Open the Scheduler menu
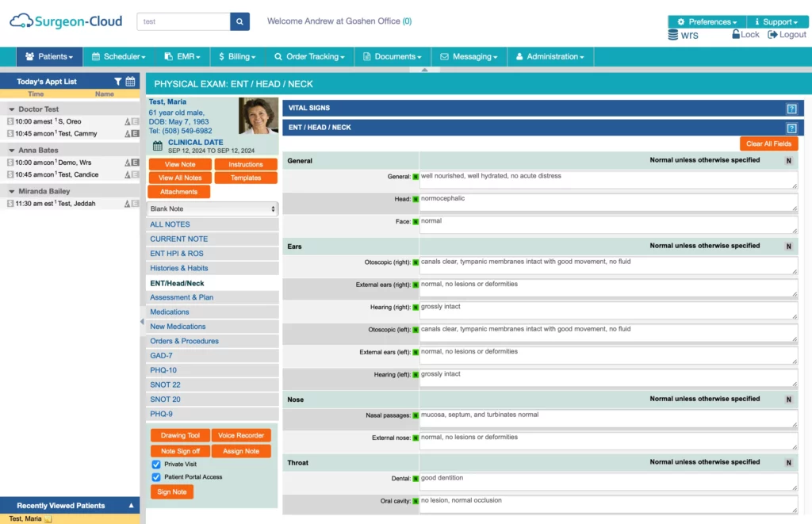 coord(119,57)
